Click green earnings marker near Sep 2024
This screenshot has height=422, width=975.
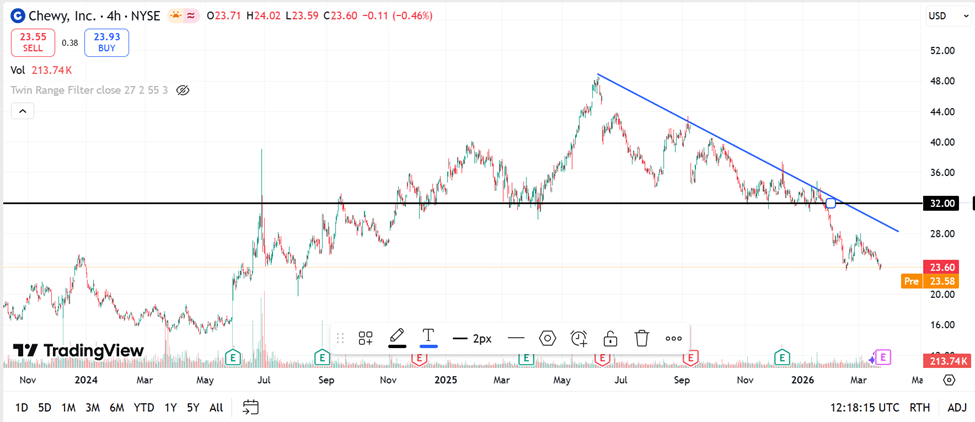(321, 357)
